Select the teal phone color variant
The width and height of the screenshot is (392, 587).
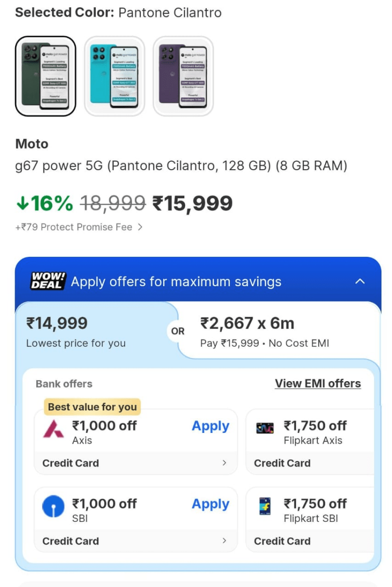[x=115, y=75]
